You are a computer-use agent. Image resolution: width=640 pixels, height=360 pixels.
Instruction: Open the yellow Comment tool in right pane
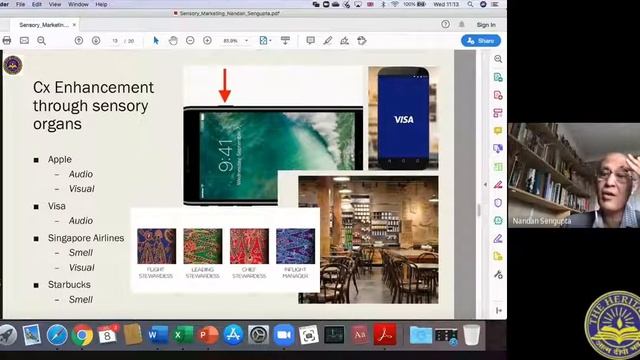point(498,131)
